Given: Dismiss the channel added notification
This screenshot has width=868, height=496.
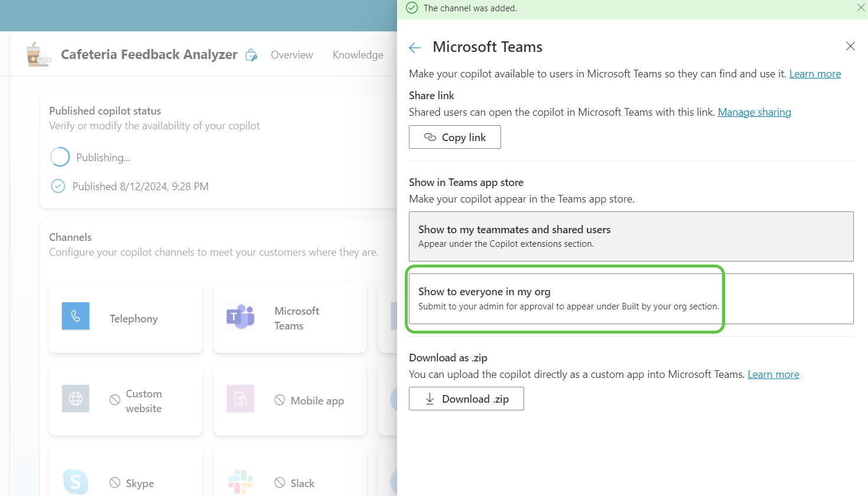Looking at the screenshot, I should (x=860, y=8).
